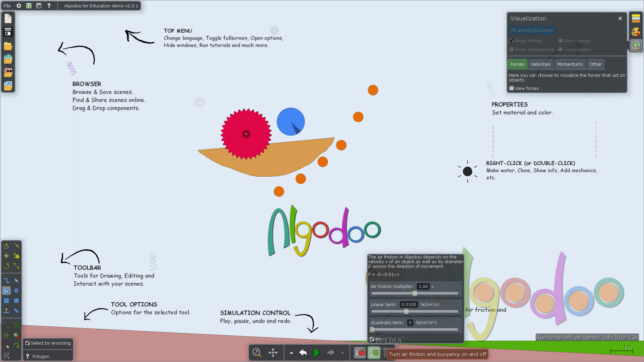The height and width of the screenshot is (362, 644).
Task: Open the Appearance palette icon
Action: click(x=636, y=32)
